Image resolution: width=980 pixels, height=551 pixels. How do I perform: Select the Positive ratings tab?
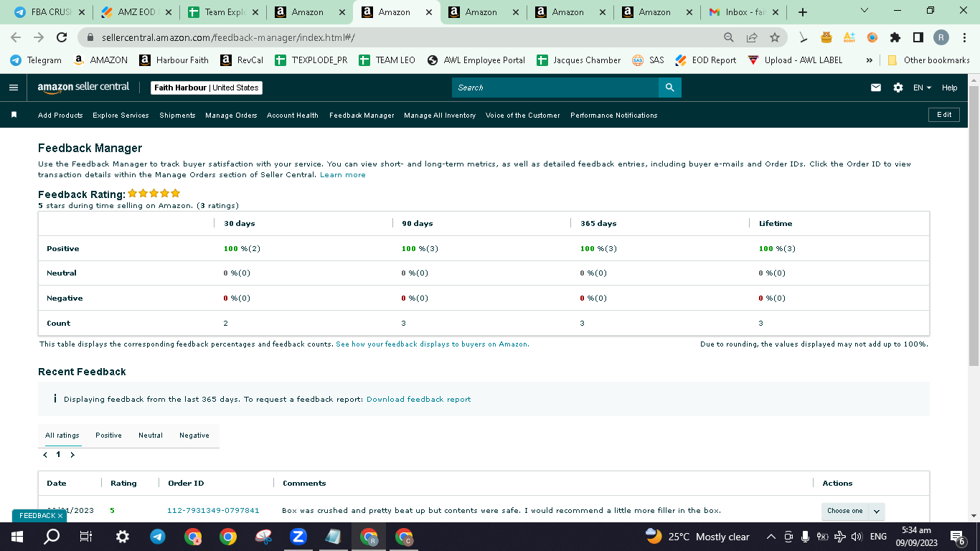pyautogui.click(x=108, y=435)
